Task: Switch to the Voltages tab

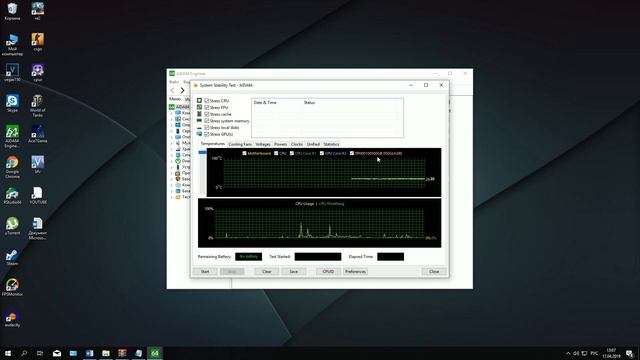Action: click(263, 144)
